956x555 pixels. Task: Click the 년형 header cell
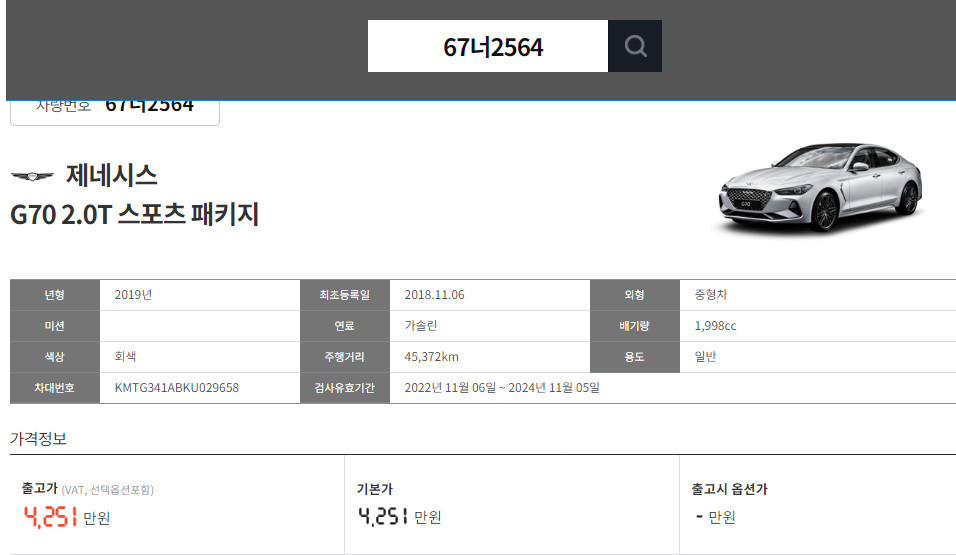point(55,295)
